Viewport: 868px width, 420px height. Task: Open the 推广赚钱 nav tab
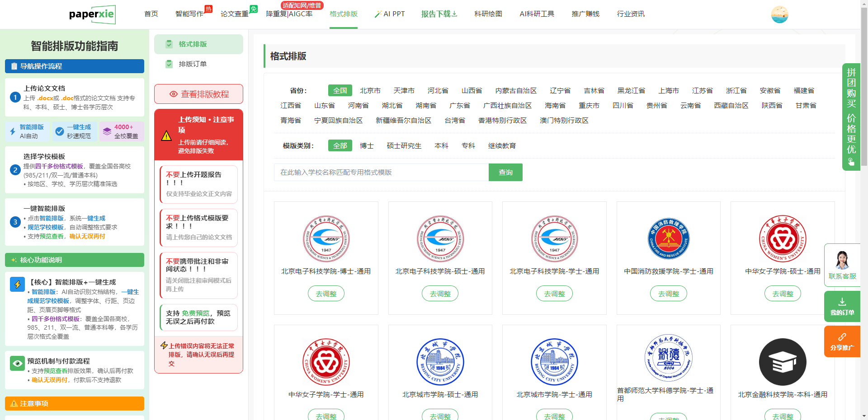pos(585,14)
